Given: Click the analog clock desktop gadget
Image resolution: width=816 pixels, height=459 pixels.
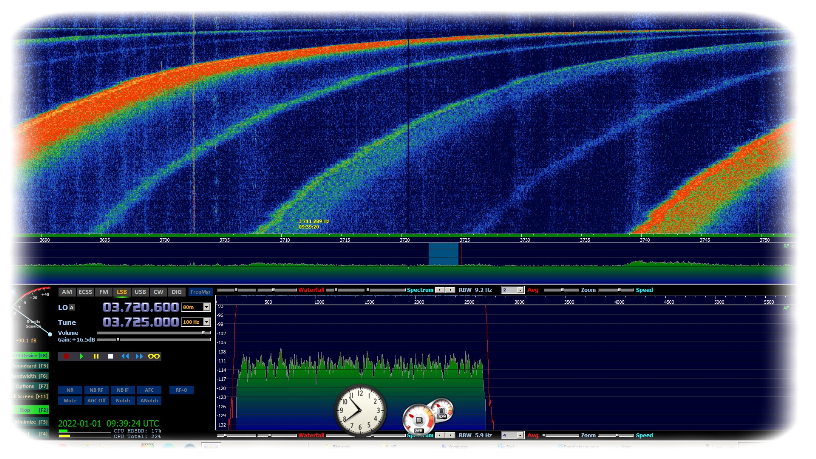Looking at the screenshot, I should tap(360, 410).
